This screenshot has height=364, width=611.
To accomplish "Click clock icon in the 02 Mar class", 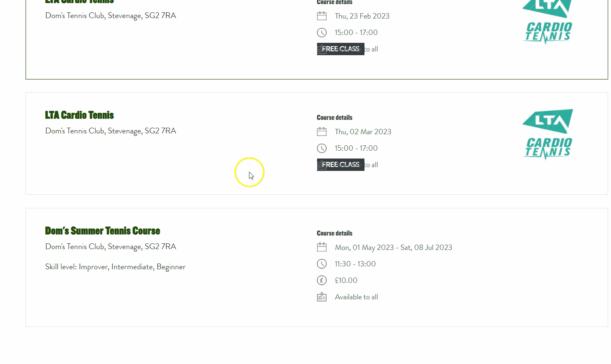I will point(322,148).
